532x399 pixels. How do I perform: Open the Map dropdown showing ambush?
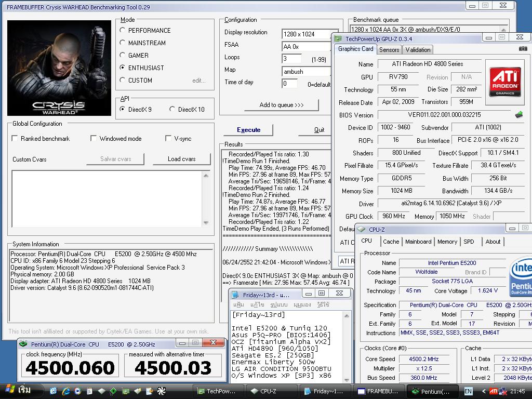[307, 72]
